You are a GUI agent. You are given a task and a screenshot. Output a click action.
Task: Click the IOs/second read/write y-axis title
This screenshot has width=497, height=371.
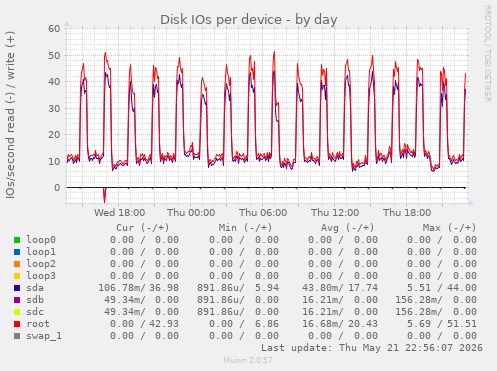(10, 115)
